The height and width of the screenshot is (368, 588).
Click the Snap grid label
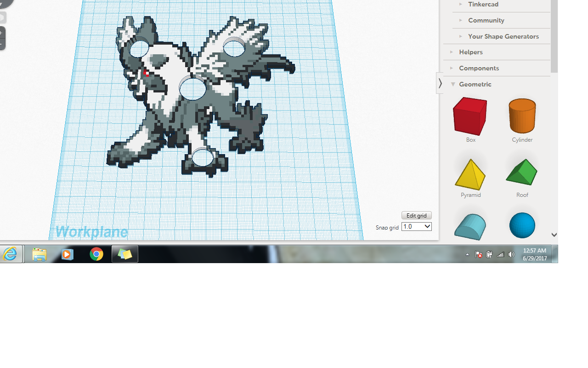tap(387, 228)
